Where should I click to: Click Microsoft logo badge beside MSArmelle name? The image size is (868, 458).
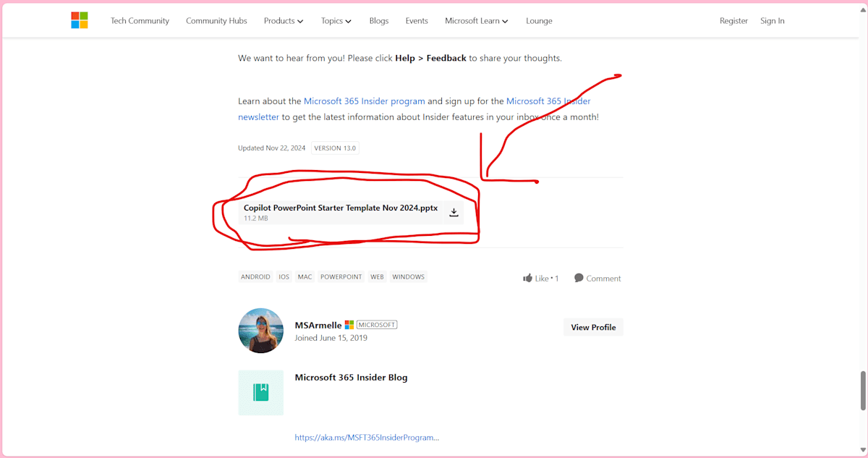pos(349,325)
